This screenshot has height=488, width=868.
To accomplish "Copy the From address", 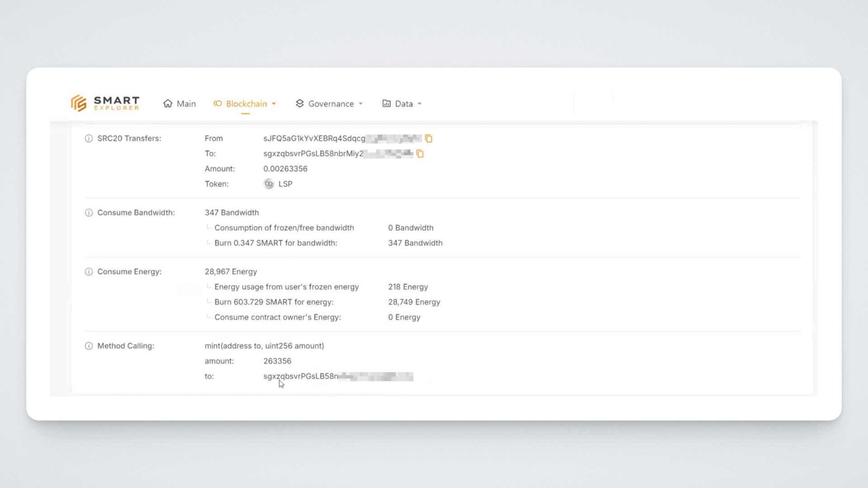I will pyautogui.click(x=429, y=139).
